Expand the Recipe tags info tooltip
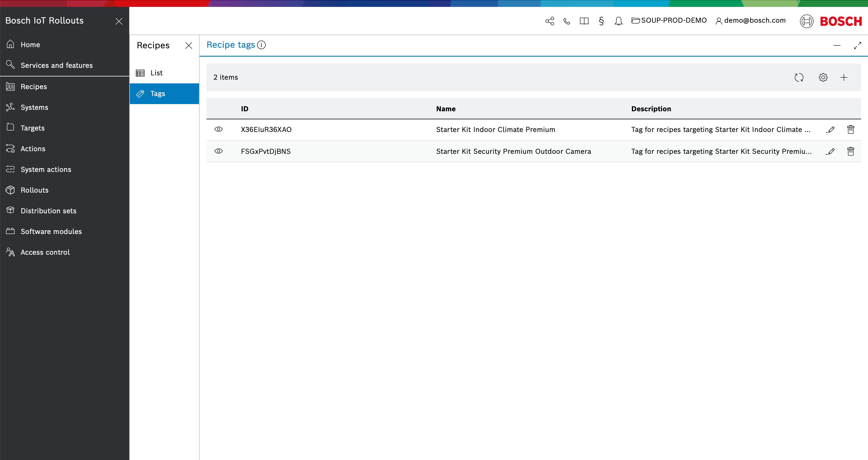The height and width of the screenshot is (460, 868). (x=262, y=45)
